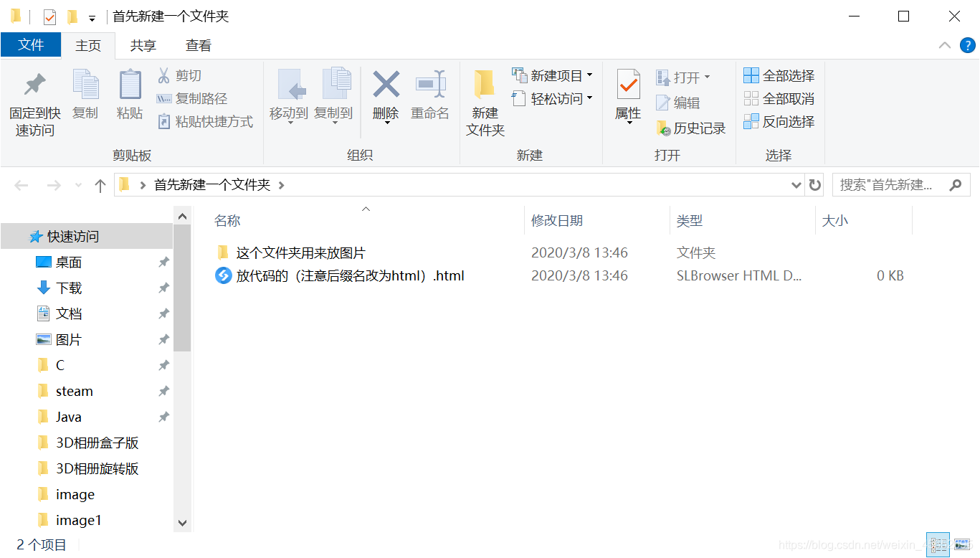This screenshot has height=558, width=980.
Task: Click Select all (全部选择)
Action: (779, 75)
